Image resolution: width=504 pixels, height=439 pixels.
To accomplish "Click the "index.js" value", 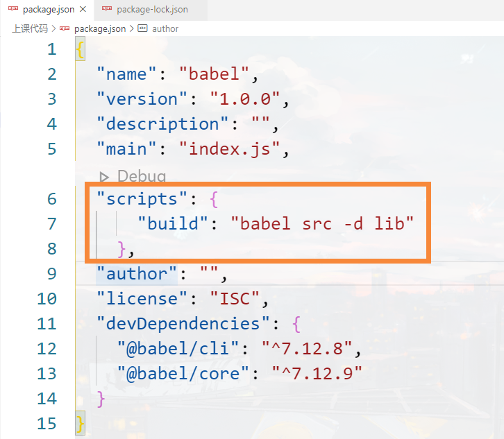I will tap(230, 149).
